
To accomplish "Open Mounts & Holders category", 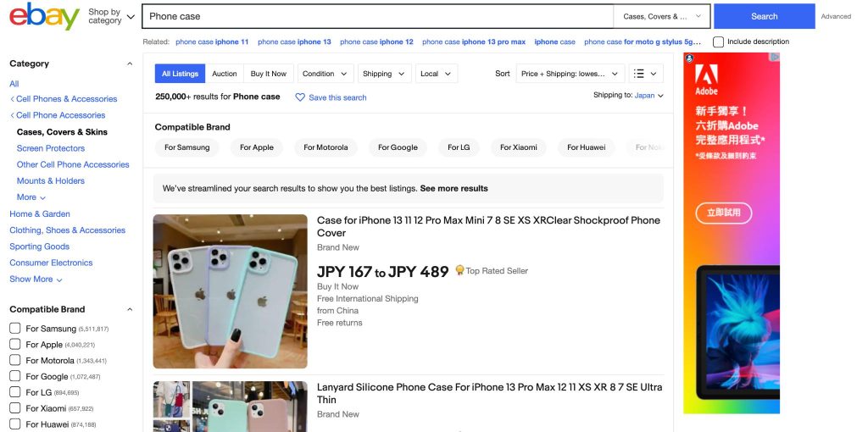I will (x=50, y=181).
